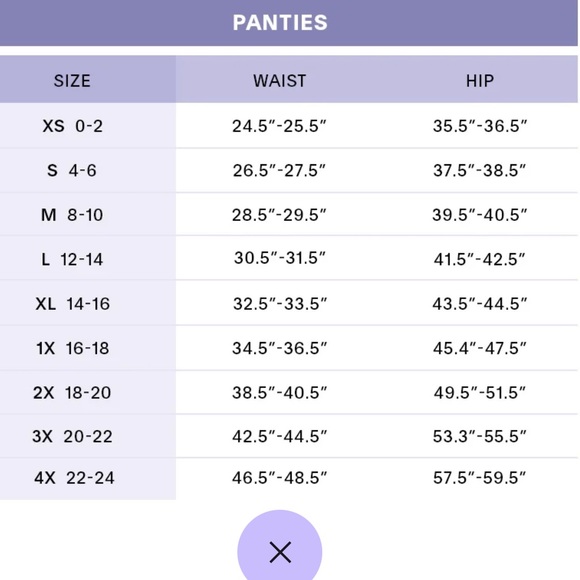Viewport: 580px width, 580px height.
Task: Click hip value 45.4"-47.5"
Action: click(x=480, y=348)
